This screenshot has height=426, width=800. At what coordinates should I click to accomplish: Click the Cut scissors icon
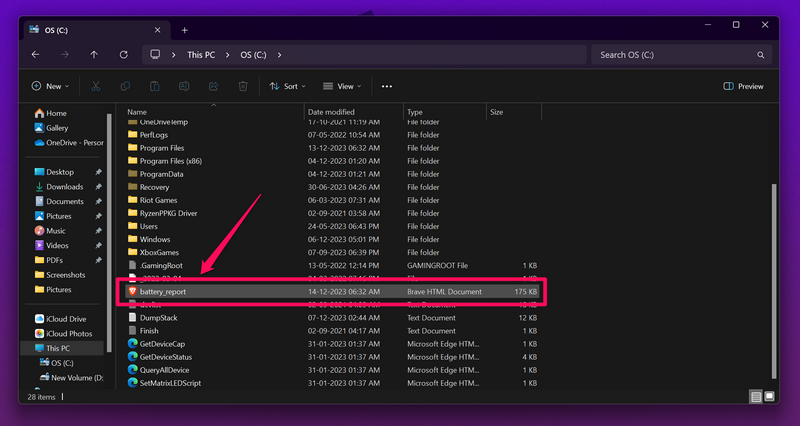[x=96, y=87]
